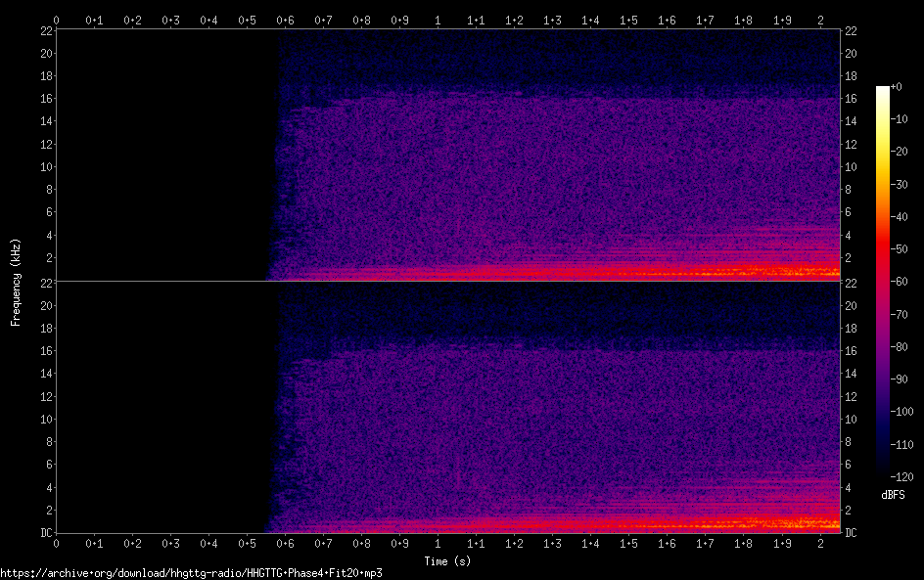Image resolution: width=924 pixels, height=580 pixels.
Task: Click the 0 tick on the bottom time axis
Action: [56, 543]
